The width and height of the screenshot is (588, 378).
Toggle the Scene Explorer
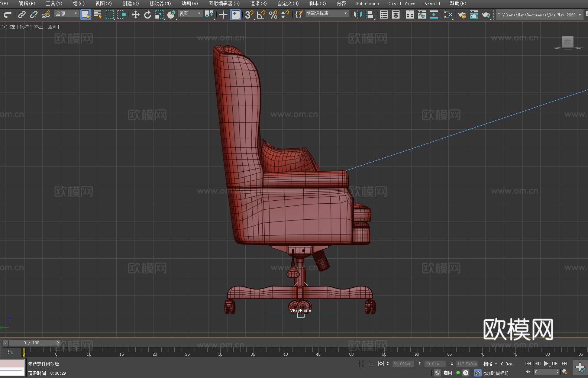(384, 14)
